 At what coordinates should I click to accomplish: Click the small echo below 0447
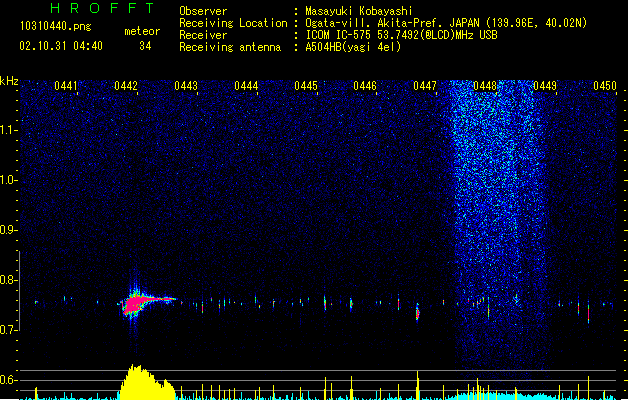point(418,313)
